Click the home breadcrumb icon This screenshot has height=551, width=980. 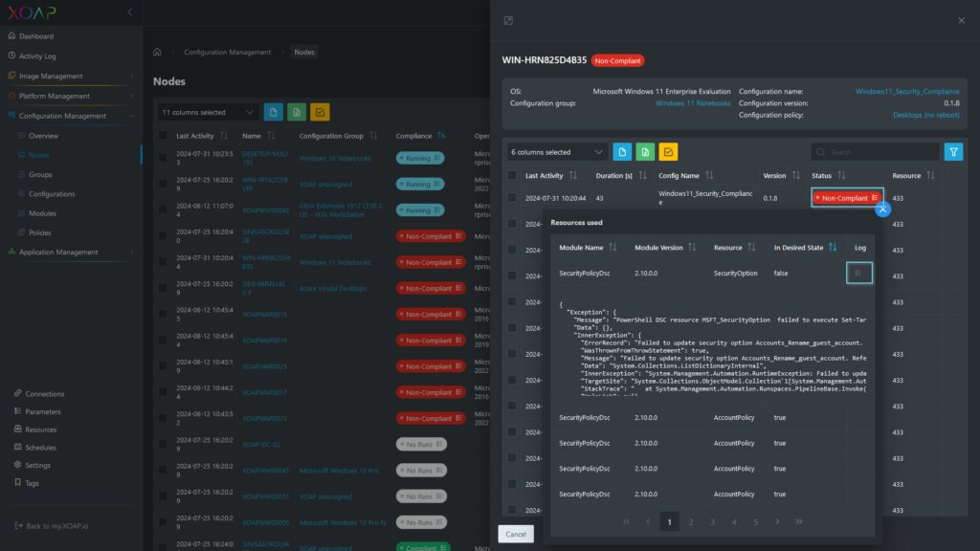157,52
